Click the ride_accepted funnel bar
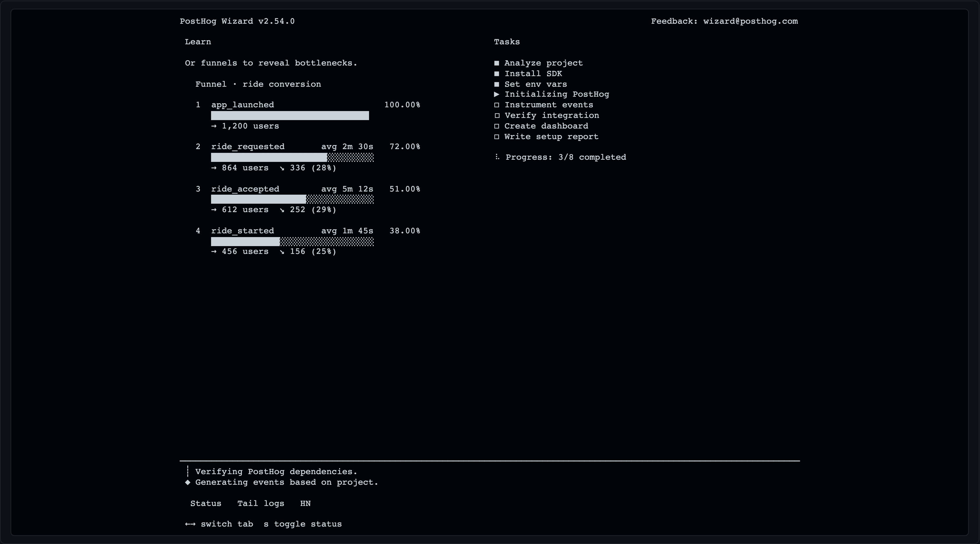The width and height of the screenshot is (980, 544). click(292, 199)
